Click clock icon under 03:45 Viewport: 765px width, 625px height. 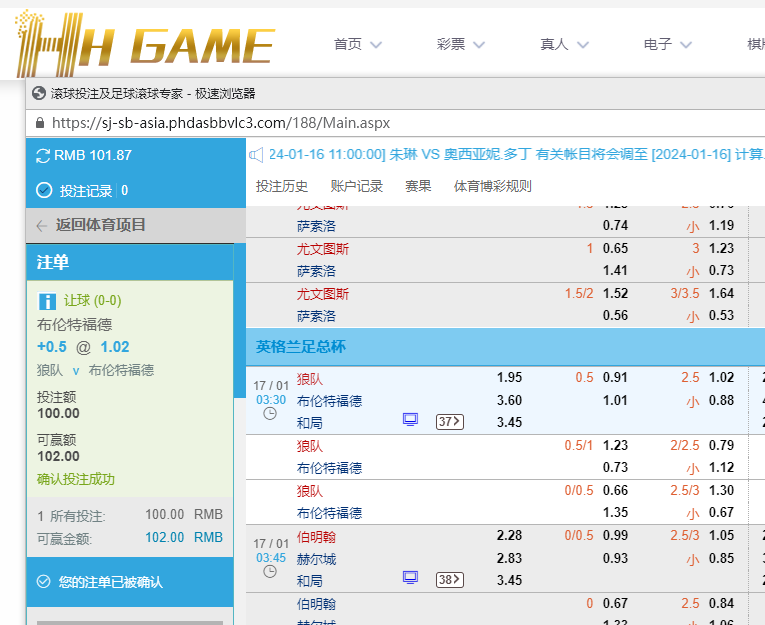click(270, 571)
